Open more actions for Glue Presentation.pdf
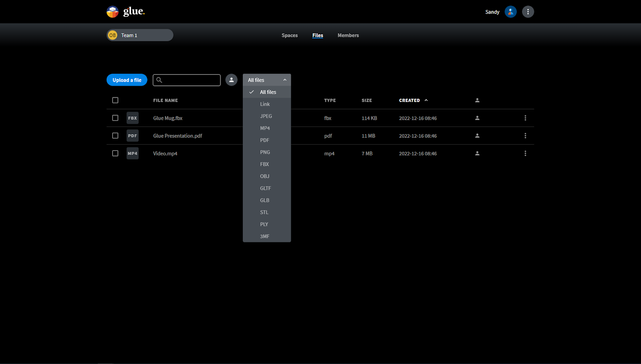Viewport: 641px width, 364px height. [525, 136]
